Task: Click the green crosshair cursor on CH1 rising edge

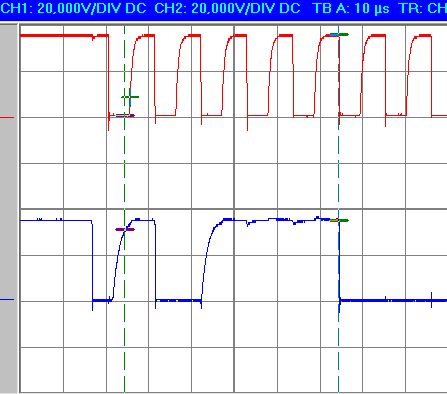Action: [x=130, y=97]
